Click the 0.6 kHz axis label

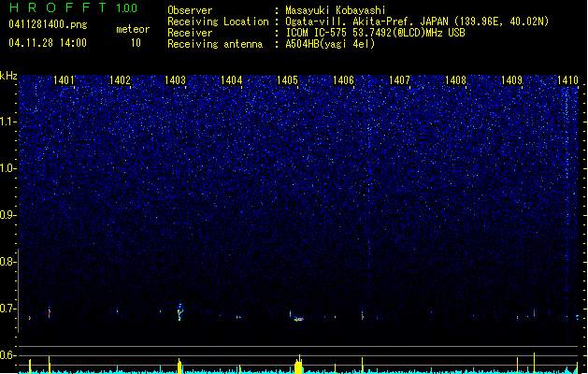8,355
